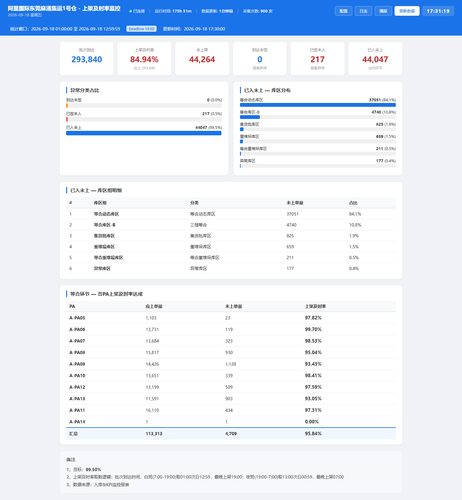Click the white highlighted refresh button in header
This screenshot has height=500, width=462.
pyautogui.click(x=407, y=11)
